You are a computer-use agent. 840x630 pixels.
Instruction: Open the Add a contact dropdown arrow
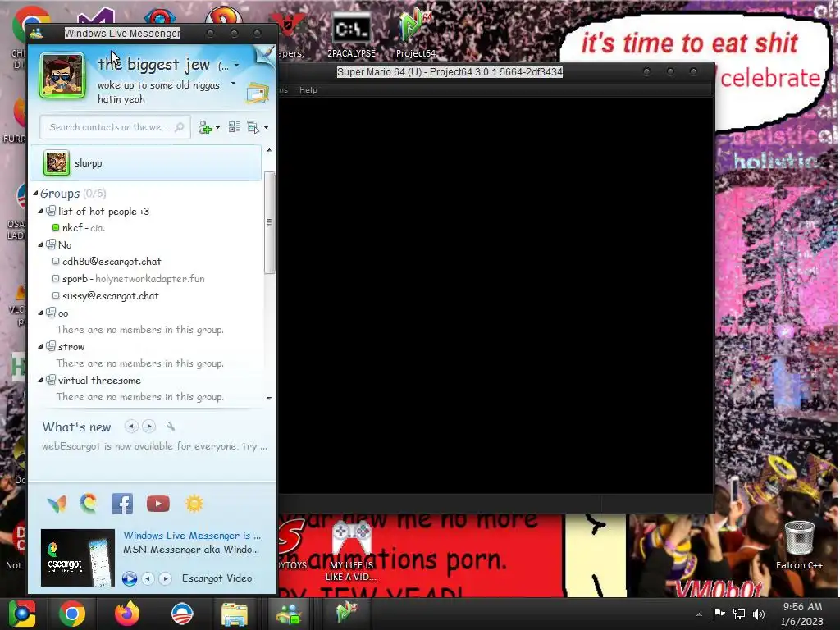pyautogui.click(x=217, y=127)
